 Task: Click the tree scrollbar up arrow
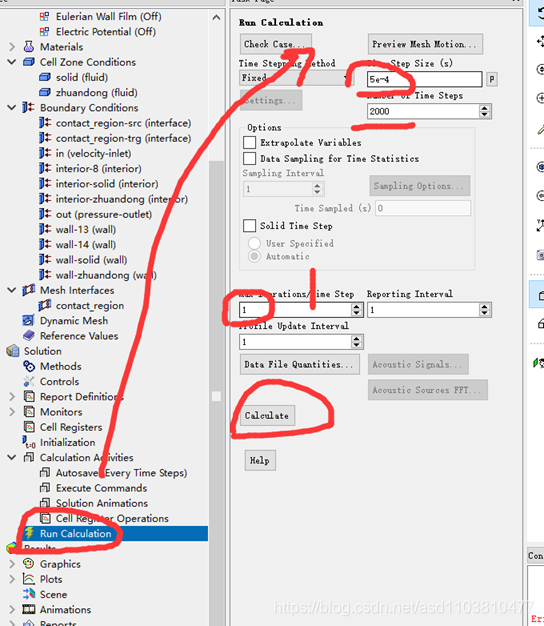click(x=216, y=18)
